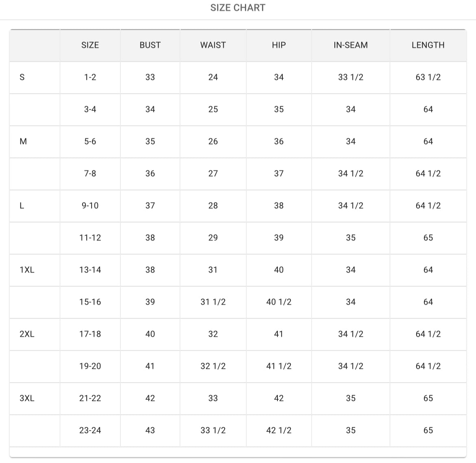Select the 40 1/2 hip value
The width and height of the screenshot is (476, 463).
(x=279, y=302)
